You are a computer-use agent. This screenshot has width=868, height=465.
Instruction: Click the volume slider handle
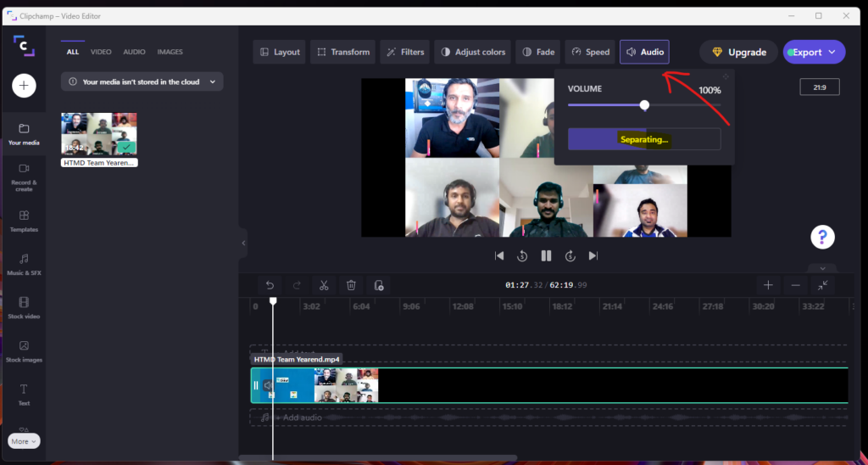click(x=644, y=105)
